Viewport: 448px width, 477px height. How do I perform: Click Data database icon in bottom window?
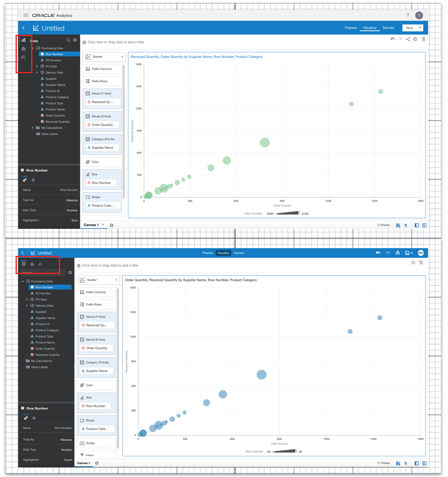point(24,264)
